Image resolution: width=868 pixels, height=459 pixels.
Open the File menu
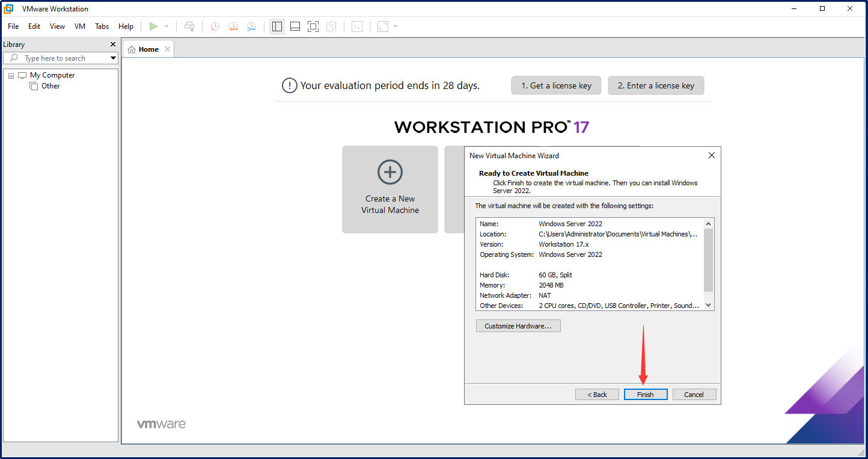(x=13, y=26)
